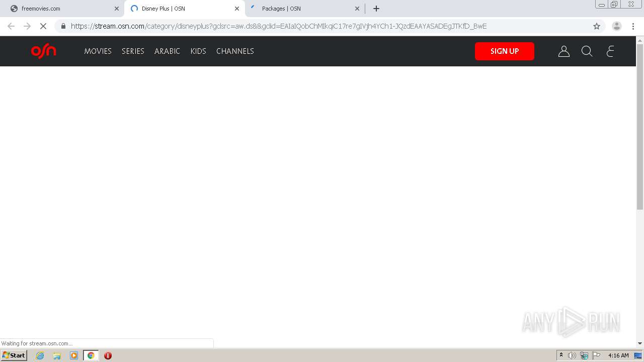Launch Internet Explorer from taskbar
644x362 pixels.
point(40,355)
